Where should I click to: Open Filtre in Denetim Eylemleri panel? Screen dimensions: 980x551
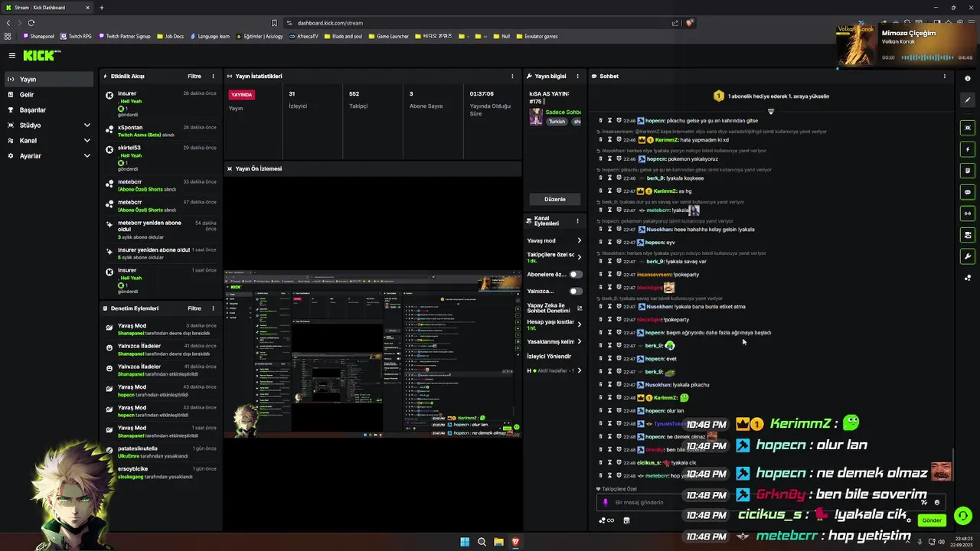[194, 308]
